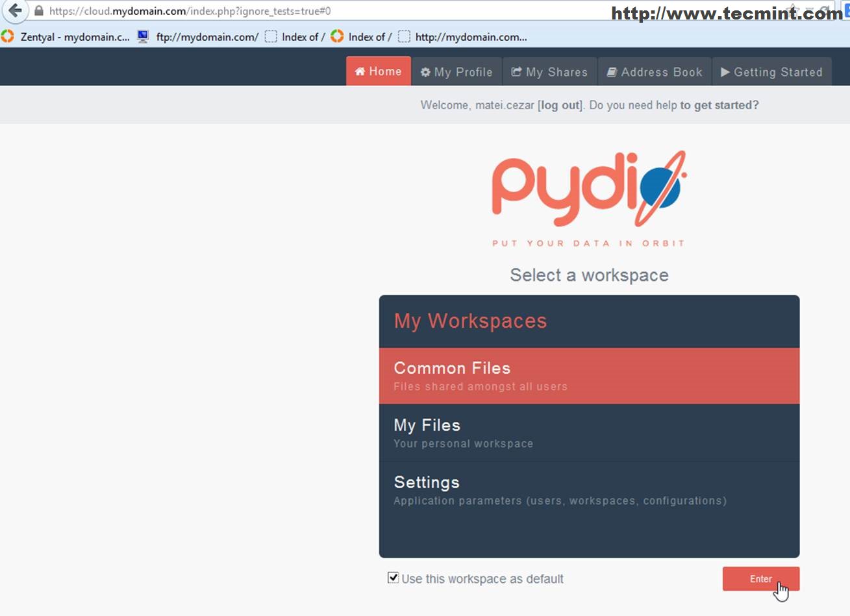Go back with the browser back arrow

[14, 11]
